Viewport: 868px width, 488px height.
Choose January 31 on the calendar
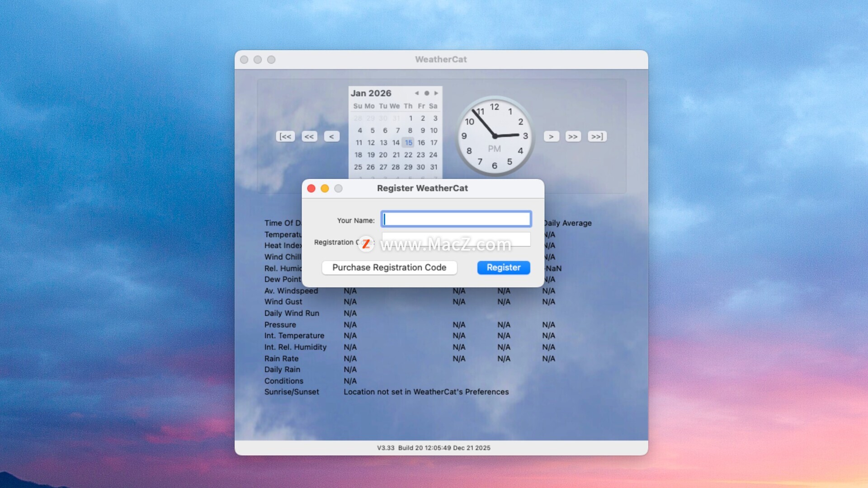434,167
